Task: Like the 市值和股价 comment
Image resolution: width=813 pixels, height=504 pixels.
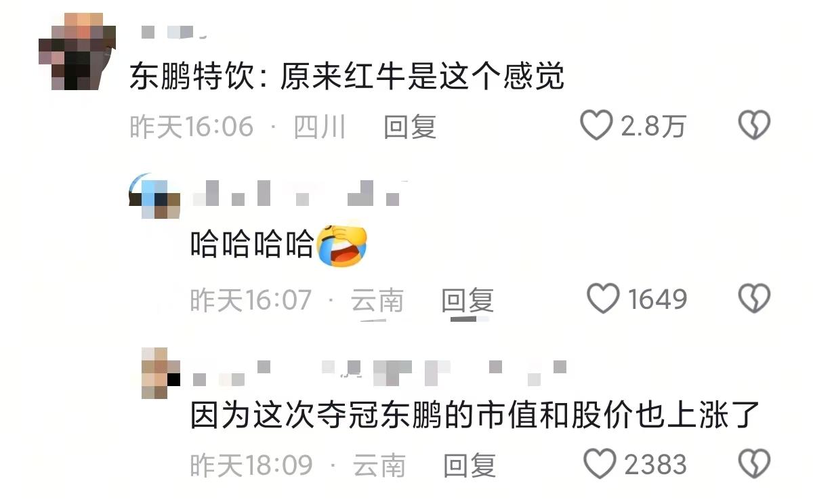Action: point(599,465)
